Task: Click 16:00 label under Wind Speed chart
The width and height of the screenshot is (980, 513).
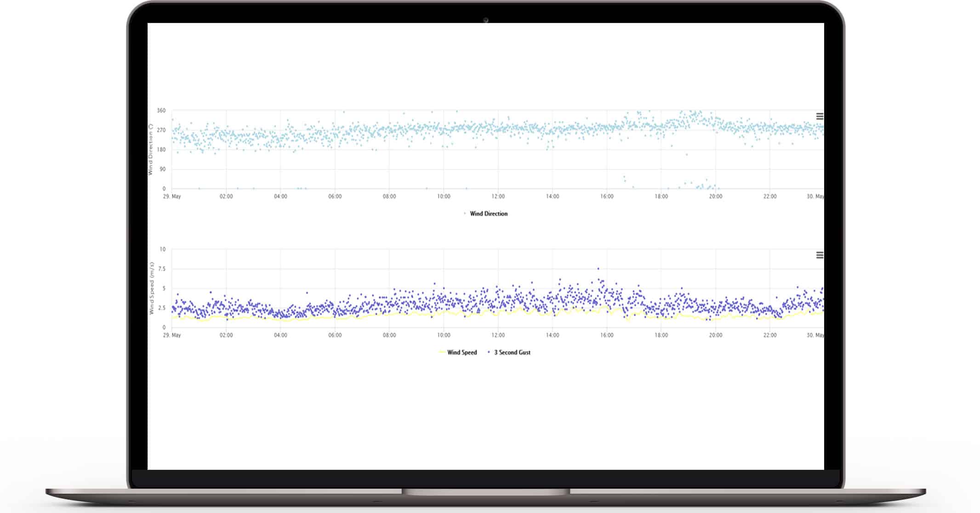Action: 607,335
